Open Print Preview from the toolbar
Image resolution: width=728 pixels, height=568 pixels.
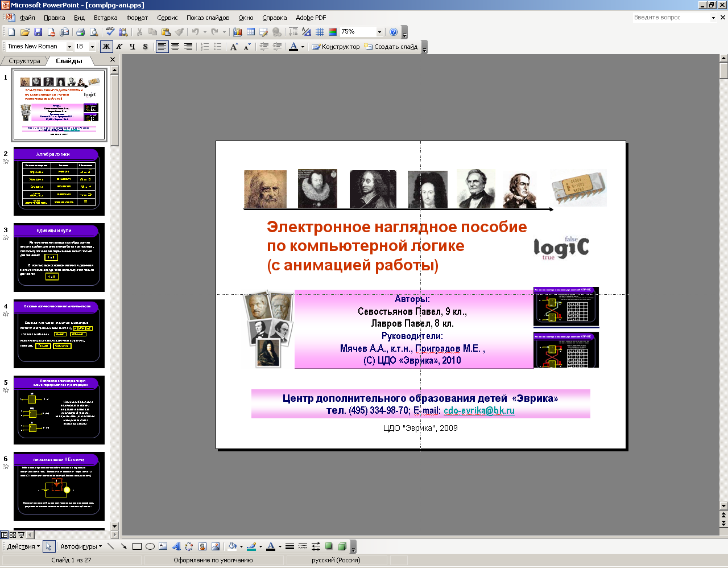(x=94, y=32)
